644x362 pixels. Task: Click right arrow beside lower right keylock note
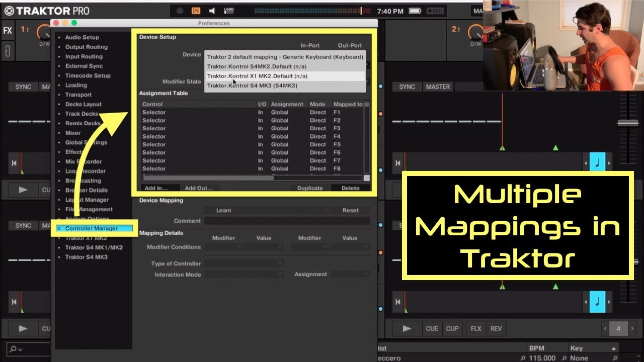click(609, 302)
